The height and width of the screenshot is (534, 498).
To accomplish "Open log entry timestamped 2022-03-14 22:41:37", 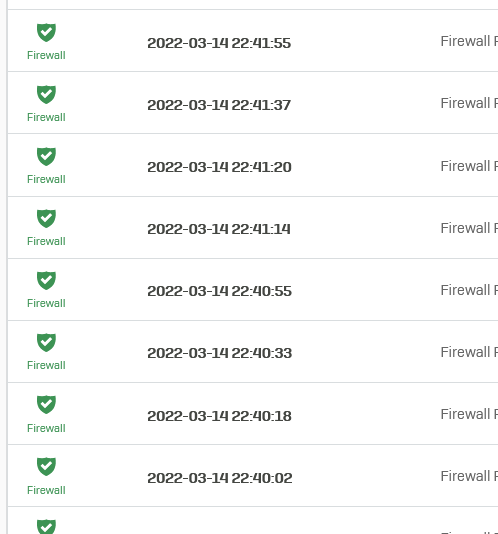I will pos(219,105).
